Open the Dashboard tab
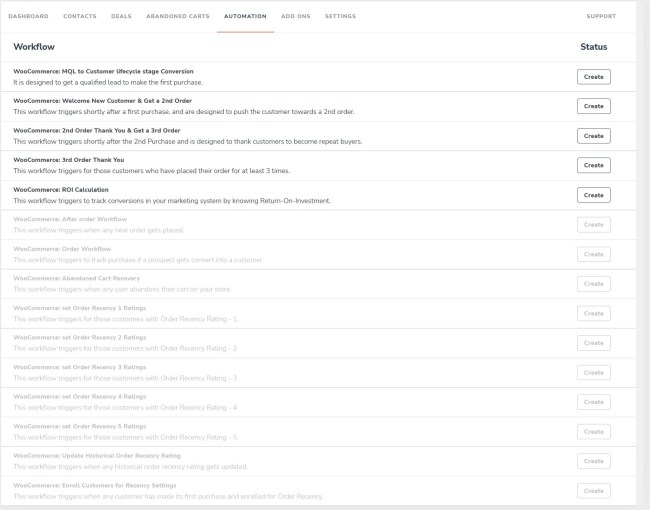This screenshot has width=650, height=510. tap(28, 16)
